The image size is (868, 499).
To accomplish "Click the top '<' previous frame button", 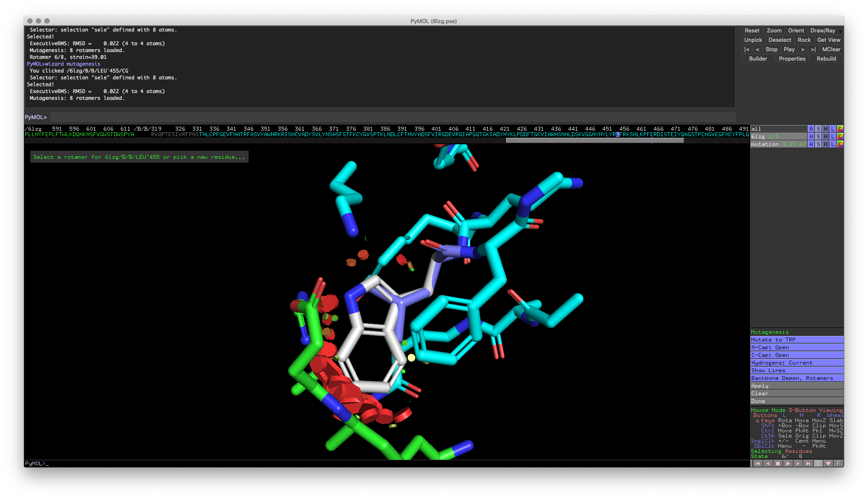I will coord(757,50).
